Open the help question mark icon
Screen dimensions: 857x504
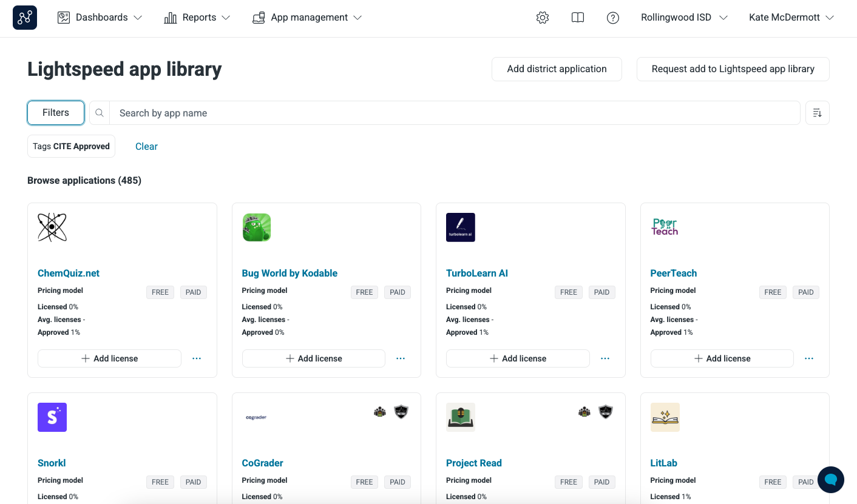click(x=613, y=18)
